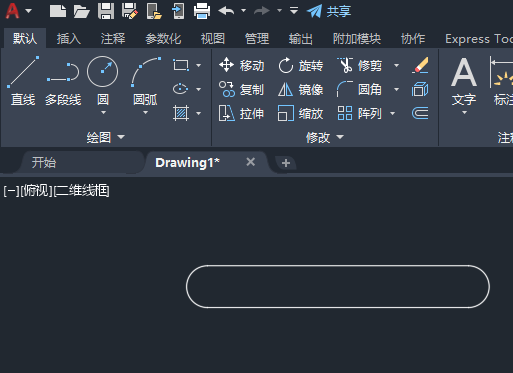
Task: Select the 移动 move tool
Action: 242,65
